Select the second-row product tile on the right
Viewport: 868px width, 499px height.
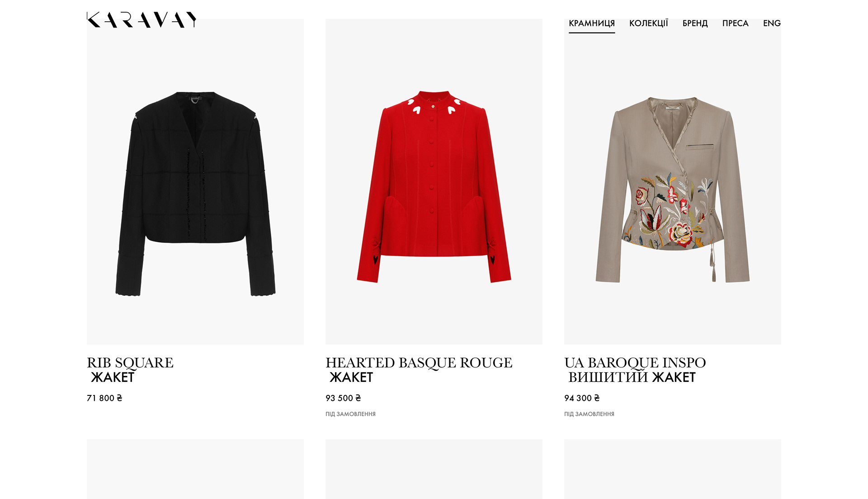[x=673, y=469]
